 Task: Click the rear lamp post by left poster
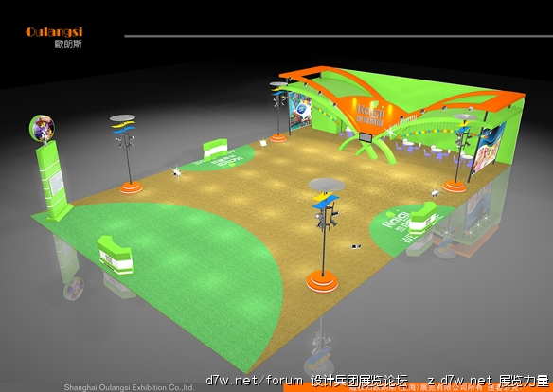(x=278, y=112)
